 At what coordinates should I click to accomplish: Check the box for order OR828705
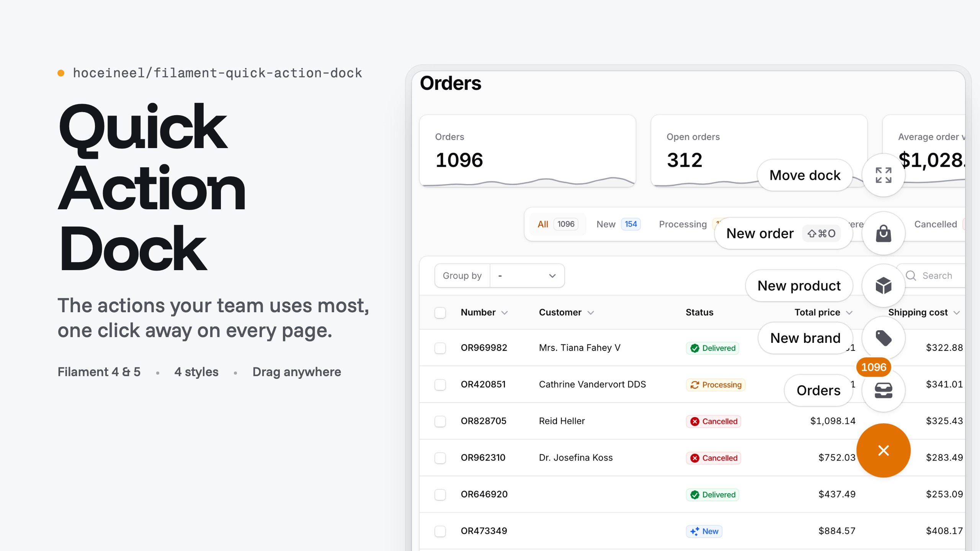[x=440, y=421]
